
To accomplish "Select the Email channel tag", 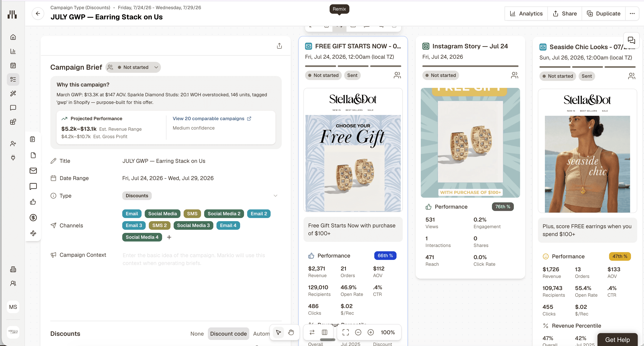I will point(132,214).
